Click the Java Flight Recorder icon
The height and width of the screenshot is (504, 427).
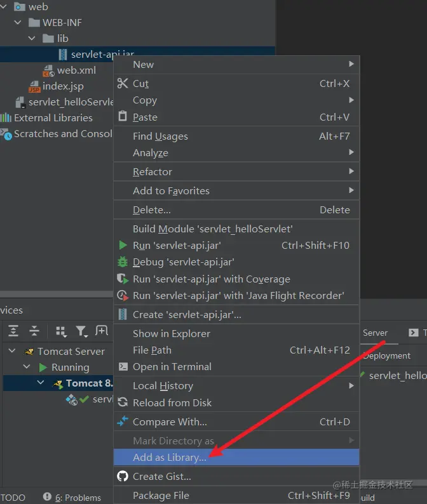pyautogui.click(x=123, y=295)
